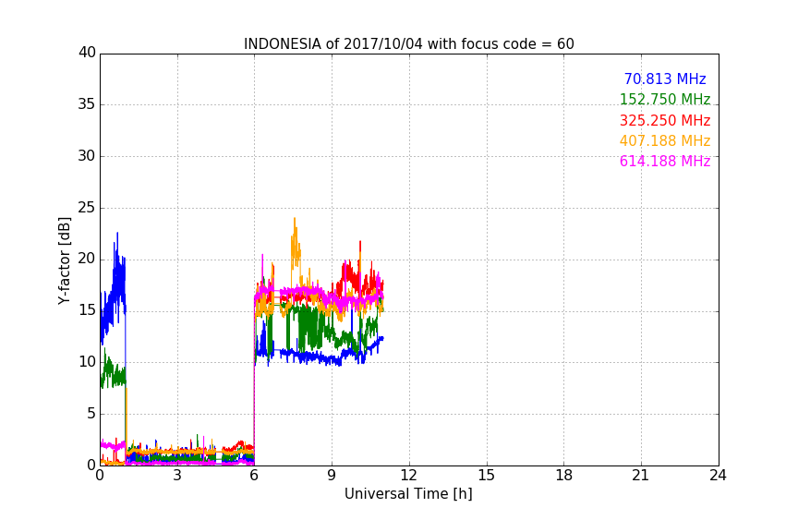The image size is (798, 532).
Task: Select the 152.750 MHz legend label
Action: (665, 100)
